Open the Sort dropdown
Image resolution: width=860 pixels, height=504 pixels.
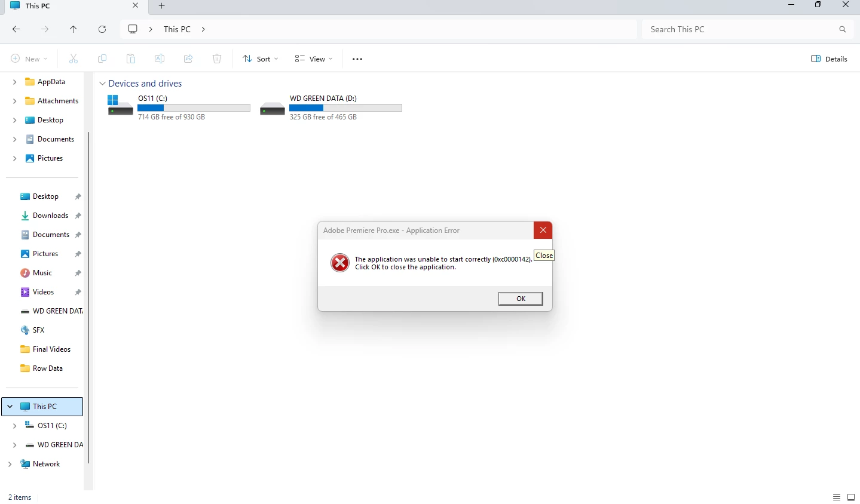[261, 59]
